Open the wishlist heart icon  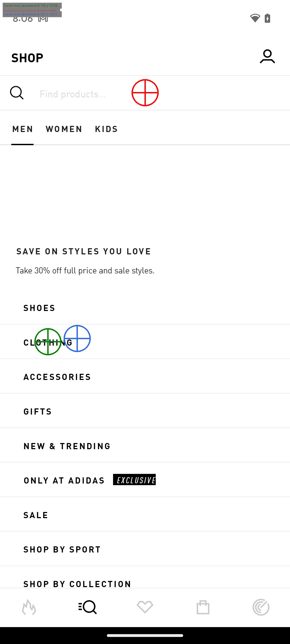click(x=145, y=607)
